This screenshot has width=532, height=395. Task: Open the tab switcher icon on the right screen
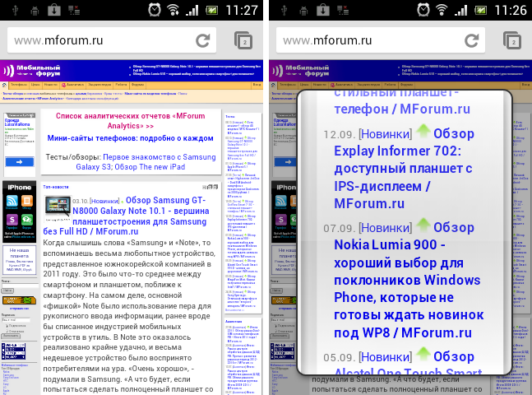tap(511, 40)
